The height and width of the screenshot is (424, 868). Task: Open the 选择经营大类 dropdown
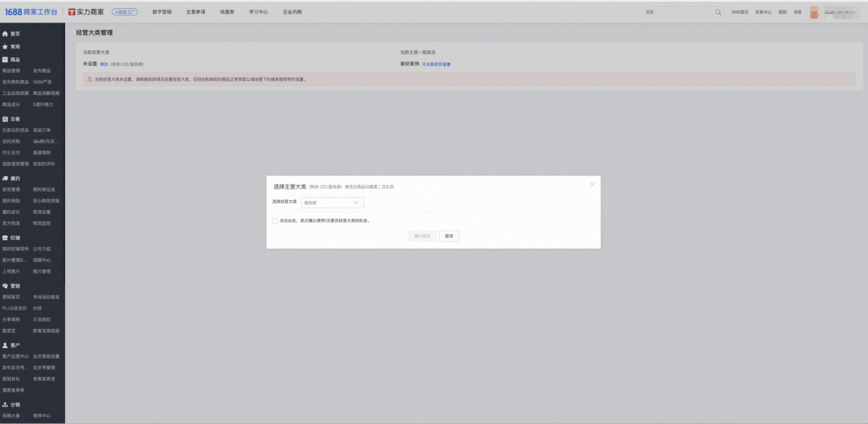coord(332,202)
